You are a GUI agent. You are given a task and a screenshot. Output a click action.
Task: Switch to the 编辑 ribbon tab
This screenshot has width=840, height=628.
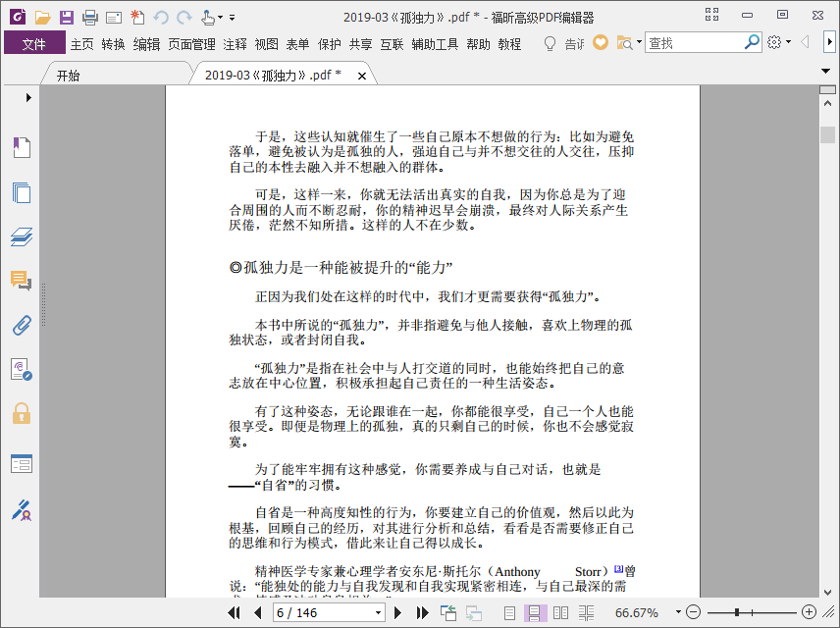pos(147,44)
